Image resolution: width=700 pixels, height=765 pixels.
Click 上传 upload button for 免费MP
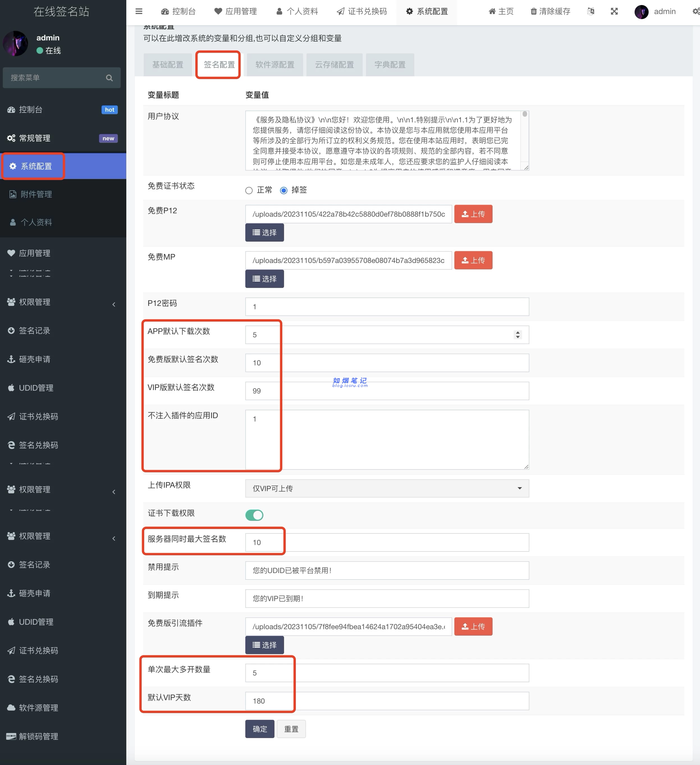473,260
